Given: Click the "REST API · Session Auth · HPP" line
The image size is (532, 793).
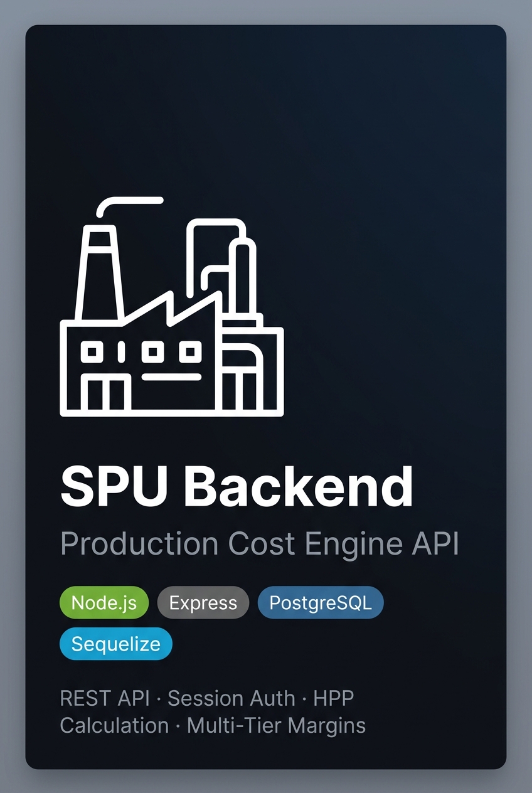Looking at the screenshot, I should point(207,698).
